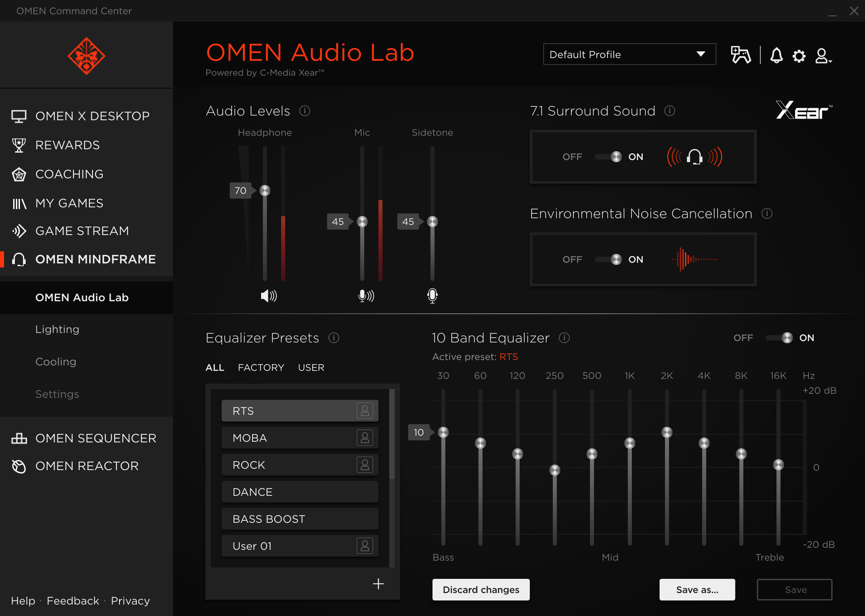Toggle Environmental Noise Cancellation switch

[608, 259]
